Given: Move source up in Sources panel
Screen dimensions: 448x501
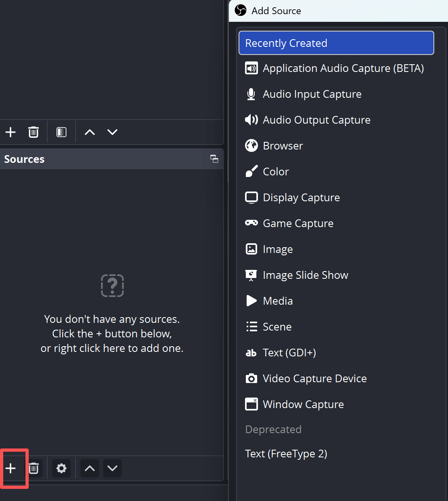Looking at the screenshot, I should (90, 468).
